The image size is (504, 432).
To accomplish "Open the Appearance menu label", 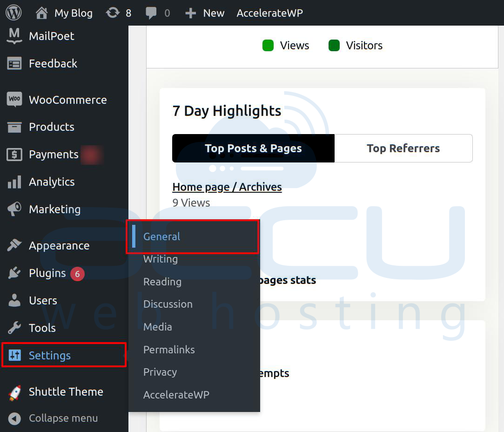I will [59, 246].
